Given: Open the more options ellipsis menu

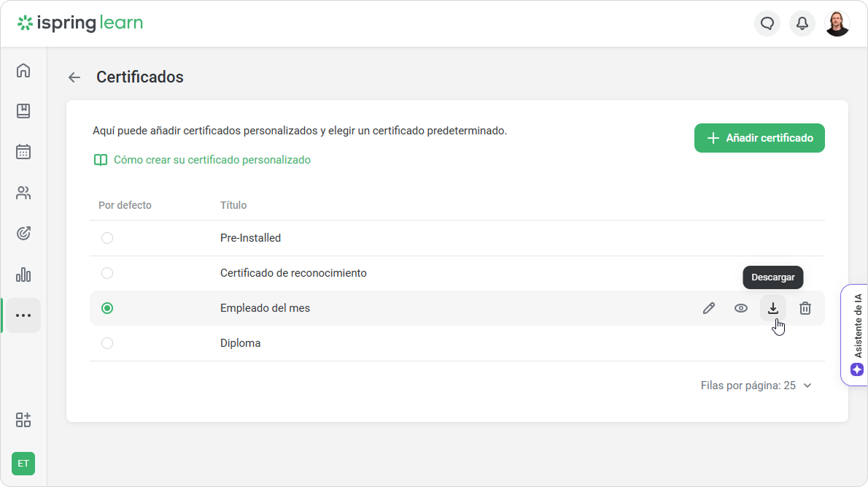Looking at the screenshot, I should [x=23, y=315].
